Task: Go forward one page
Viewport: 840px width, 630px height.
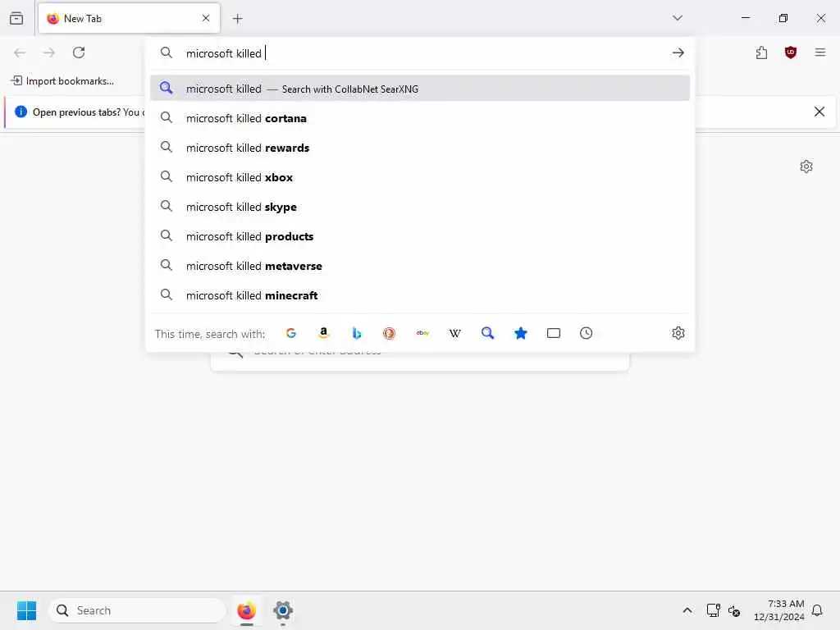Action: click(48, 52)
